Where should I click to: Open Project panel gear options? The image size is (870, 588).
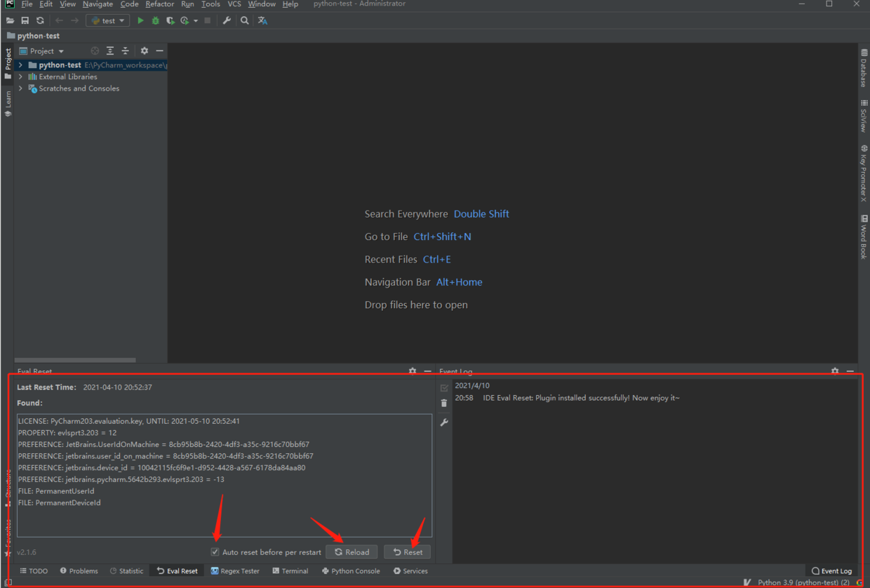pyautogui.click(x=145, y=51)
